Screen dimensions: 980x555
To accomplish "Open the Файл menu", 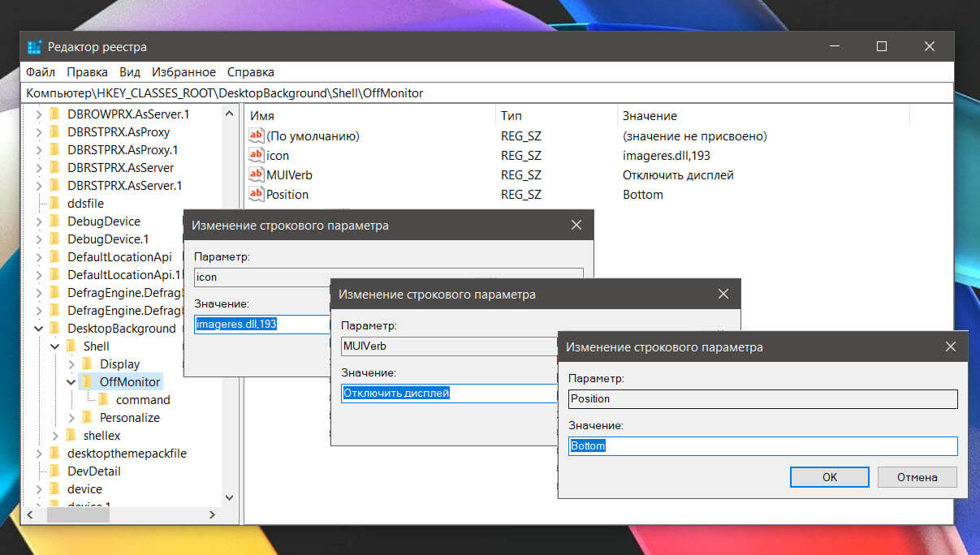I will [40, 72].
